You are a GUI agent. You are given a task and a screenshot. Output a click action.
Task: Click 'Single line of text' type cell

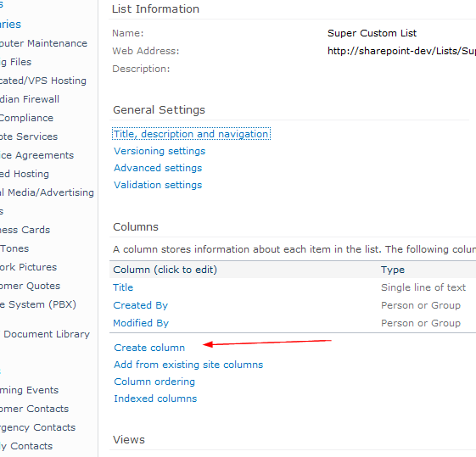coord(423,287)
